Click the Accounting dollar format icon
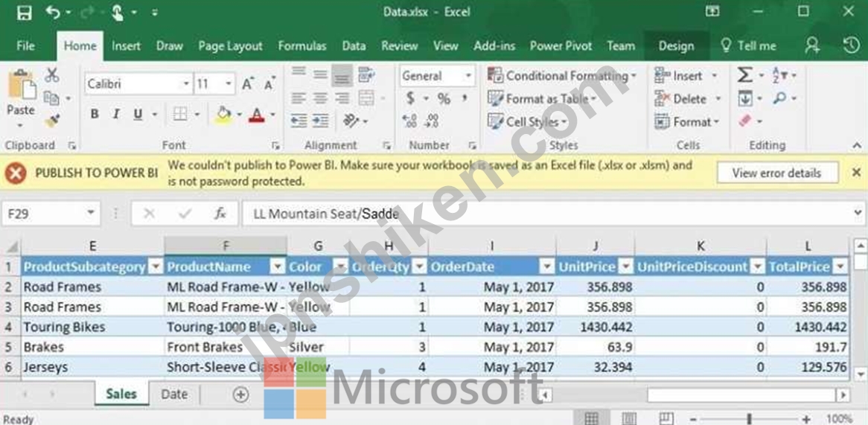 click(x=411, y=98)
